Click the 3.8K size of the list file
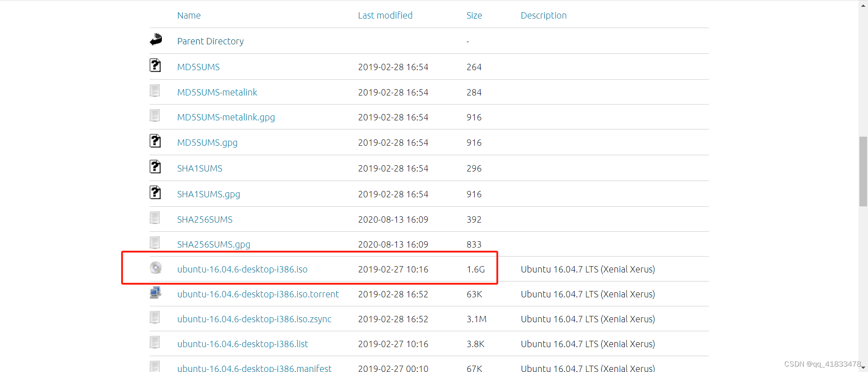Image resolution: width=868 pixels, height=372 pixels. tap(476, 344)
